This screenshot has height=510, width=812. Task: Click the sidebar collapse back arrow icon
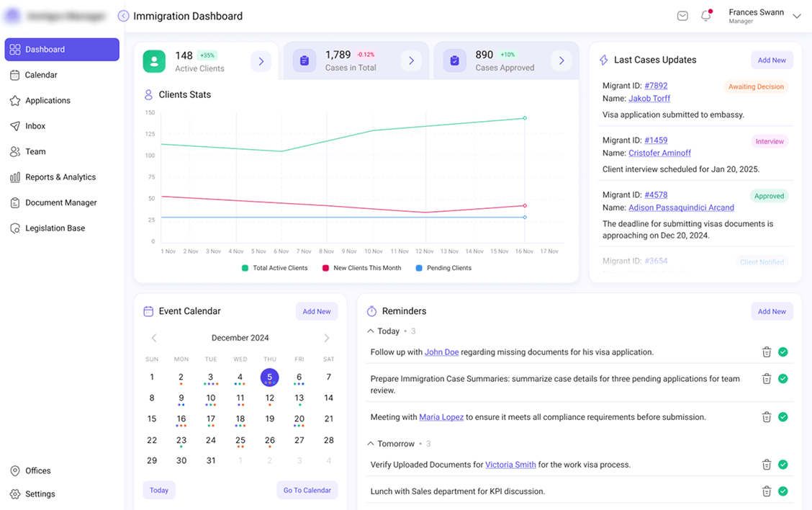click(123, 16)
